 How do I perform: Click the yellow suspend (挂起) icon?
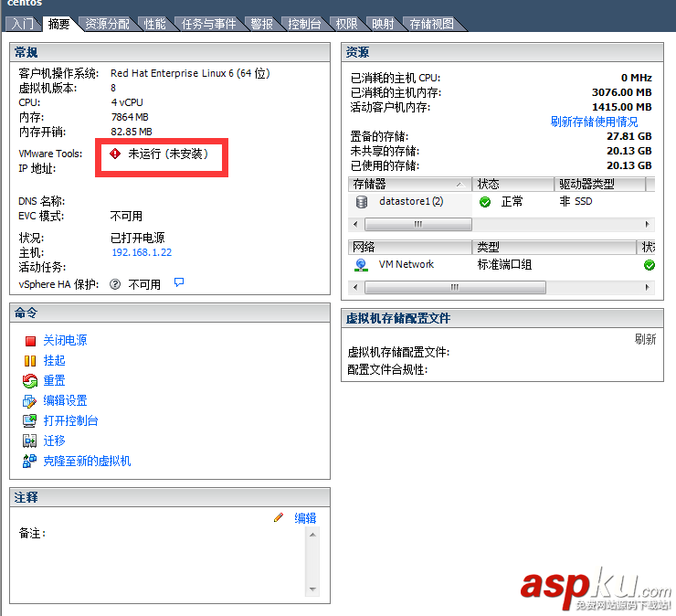coord(30,361)
